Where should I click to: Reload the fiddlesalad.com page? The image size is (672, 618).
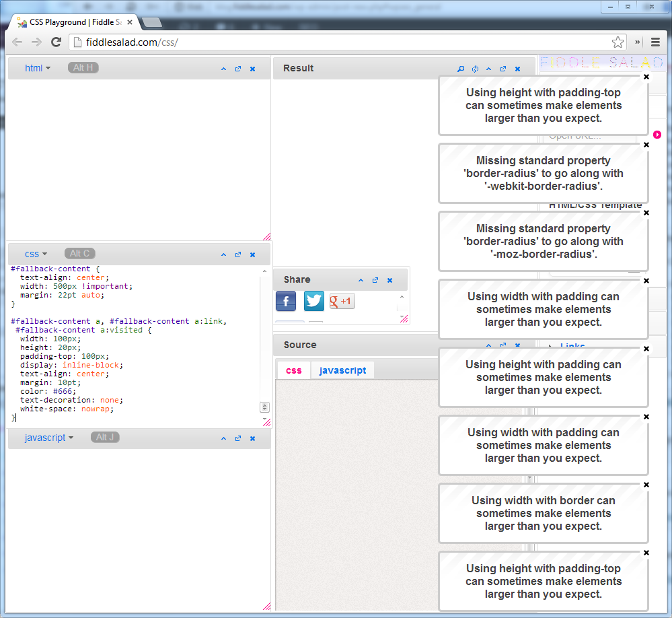(56, 42)
